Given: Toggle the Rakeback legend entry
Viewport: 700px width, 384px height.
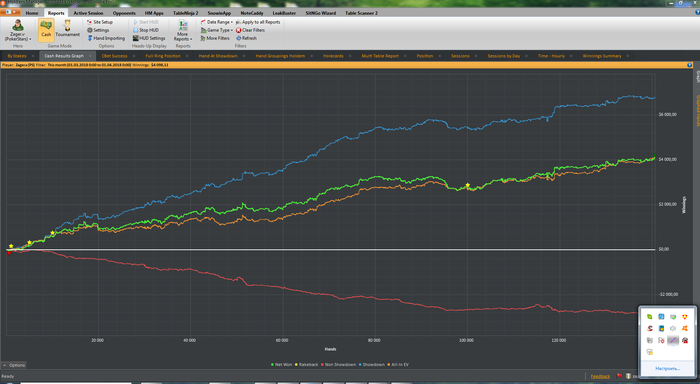Looking at the screenshot, I should pos(306,364).
